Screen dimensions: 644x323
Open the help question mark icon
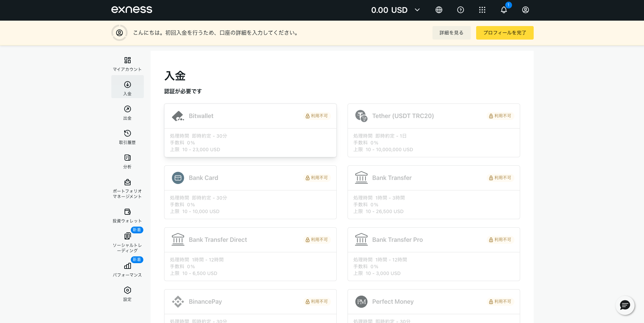pos(461,10)
